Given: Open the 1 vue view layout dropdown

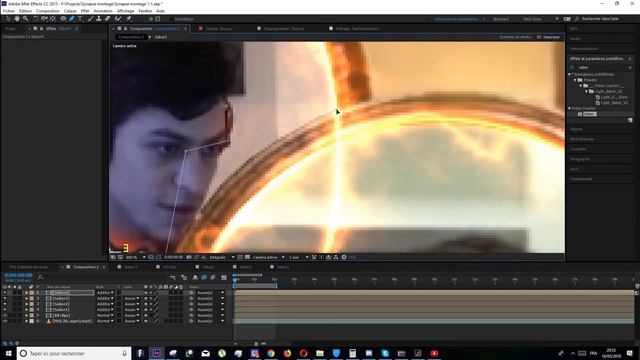Looking at the screenshot, I should [299, 257].
